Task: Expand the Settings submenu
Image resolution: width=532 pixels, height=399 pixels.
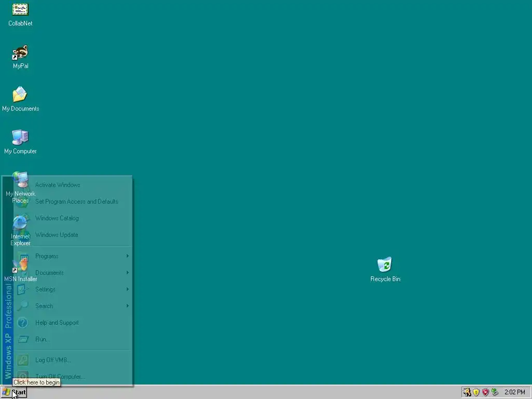Action: [73, 289]
